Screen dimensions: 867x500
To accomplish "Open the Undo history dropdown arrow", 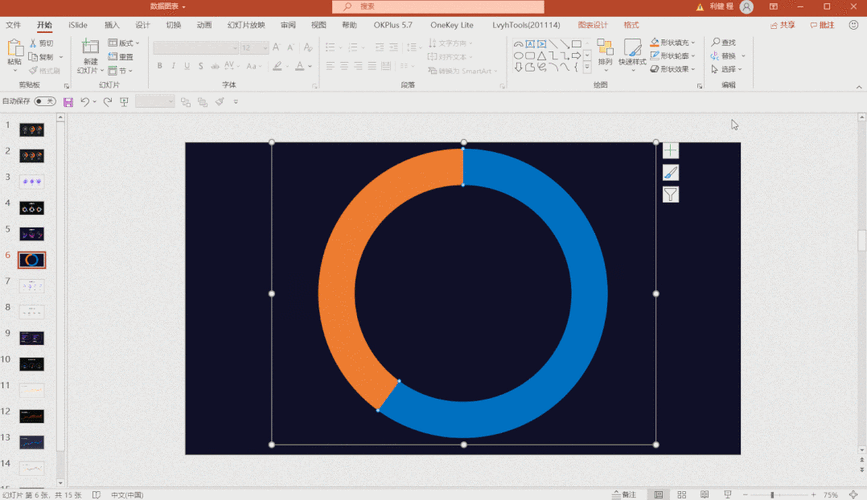I will point(95,102).
